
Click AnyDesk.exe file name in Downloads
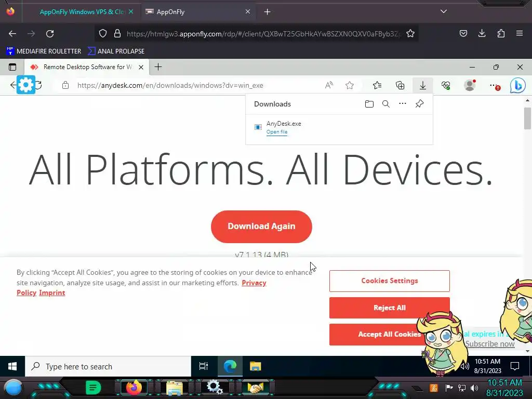point(284,124)
